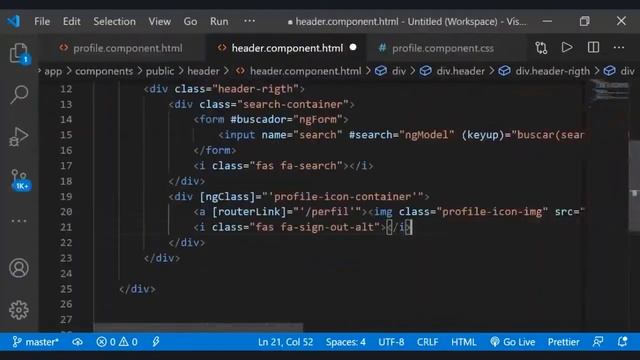The height and width of the screenshot is (360, 640).
Task: Open the Manage gear icon
Action: click(19, 310)
